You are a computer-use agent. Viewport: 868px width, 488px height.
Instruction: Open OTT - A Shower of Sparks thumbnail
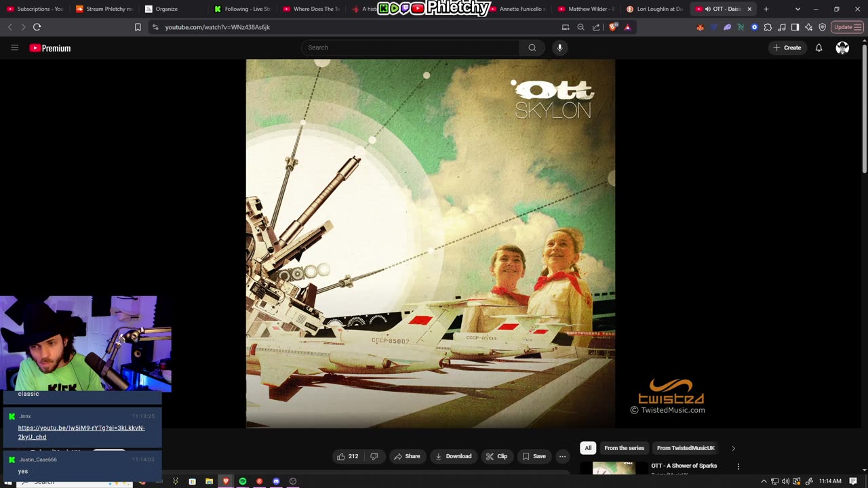[614, 468]
